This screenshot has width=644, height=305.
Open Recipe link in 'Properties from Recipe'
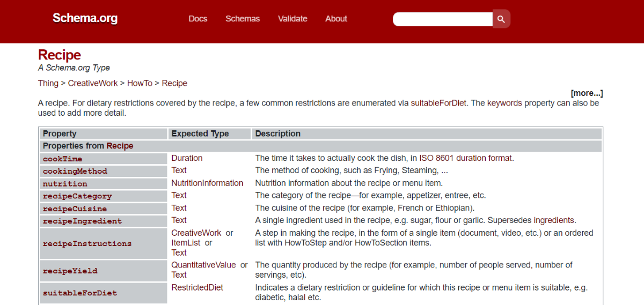(x=120, y=146)
